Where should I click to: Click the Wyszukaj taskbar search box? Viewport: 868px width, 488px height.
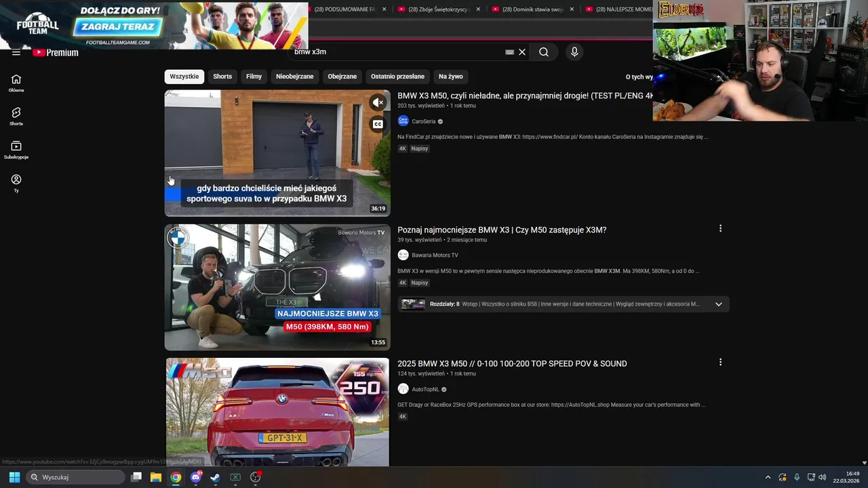(x=75, y=477)
